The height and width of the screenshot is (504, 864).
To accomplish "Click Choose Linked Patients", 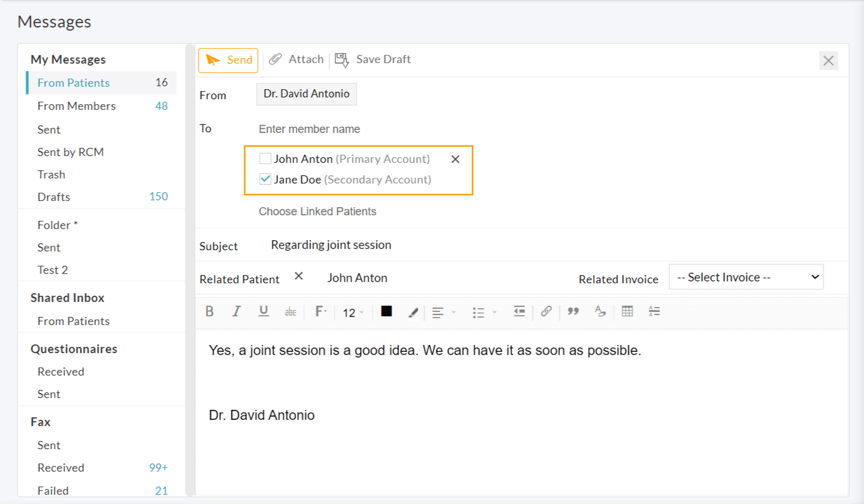I will coord(317,211).
